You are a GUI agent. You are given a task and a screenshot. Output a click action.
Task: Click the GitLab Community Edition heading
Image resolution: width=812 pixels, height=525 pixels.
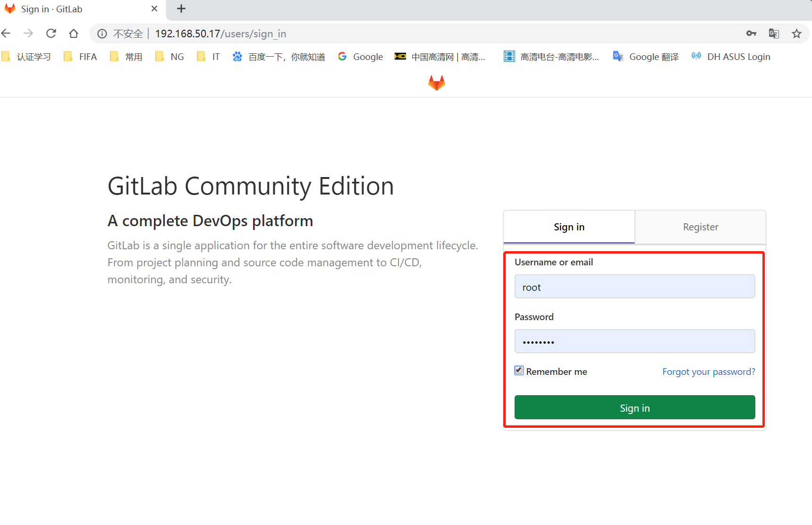click(251, 186)
